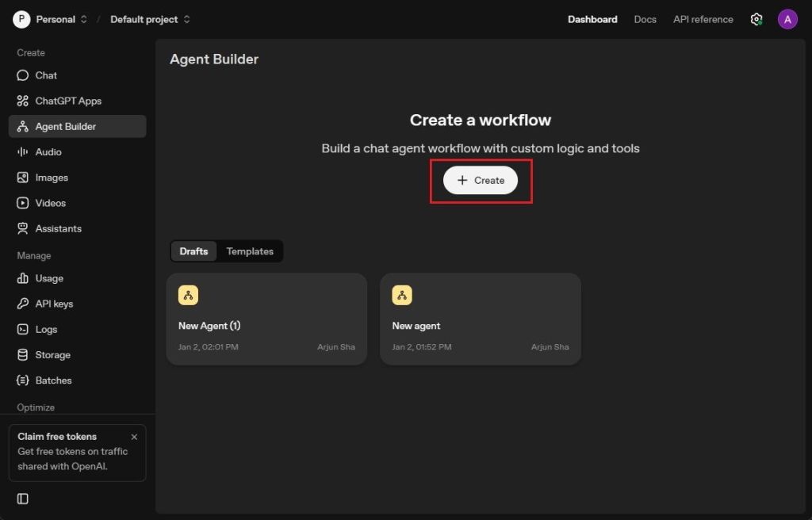Open the profile avatar menu
Image resolution: width=812 pixels, height=520 pixels.
787,19
